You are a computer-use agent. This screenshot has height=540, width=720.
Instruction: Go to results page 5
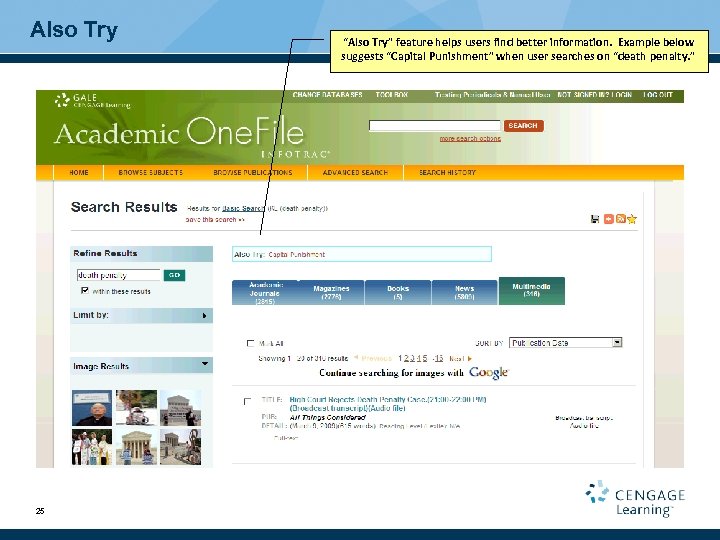pos(425,358)
